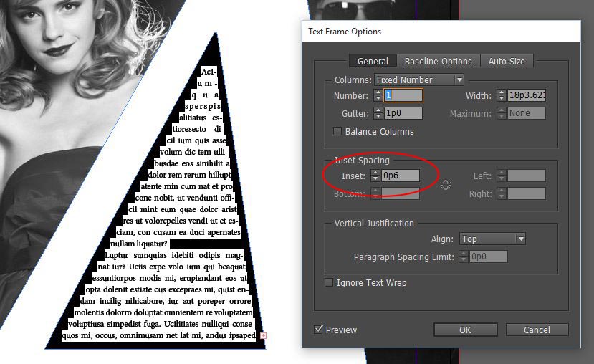Click the red overset text marker

(264, 335)
